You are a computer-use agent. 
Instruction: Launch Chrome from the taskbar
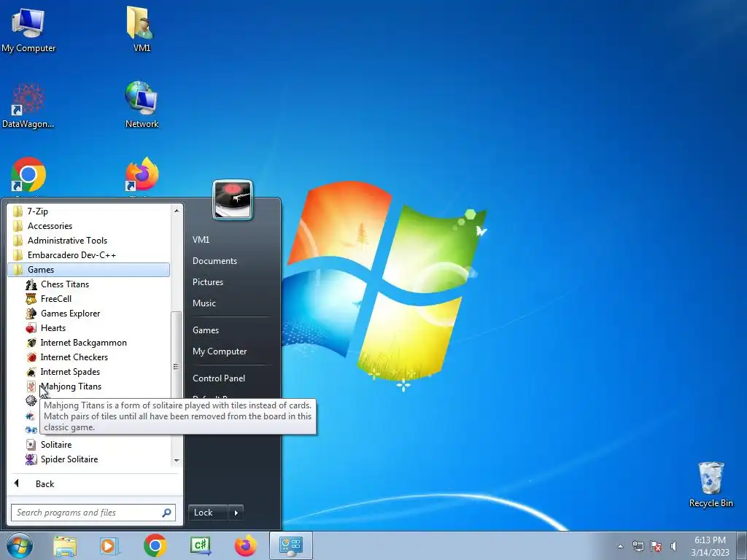pyautogui.click(x=155, y=545)
